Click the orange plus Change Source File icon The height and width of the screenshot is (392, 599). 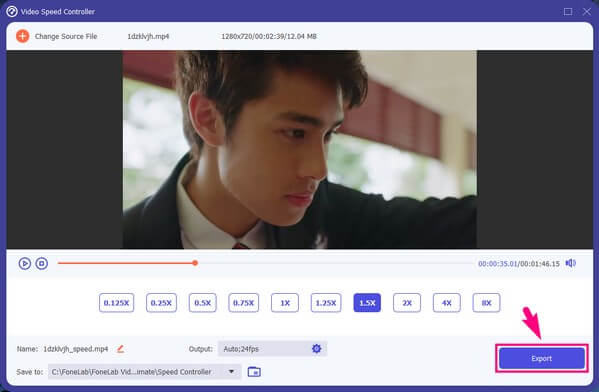(x=23, y=36)
